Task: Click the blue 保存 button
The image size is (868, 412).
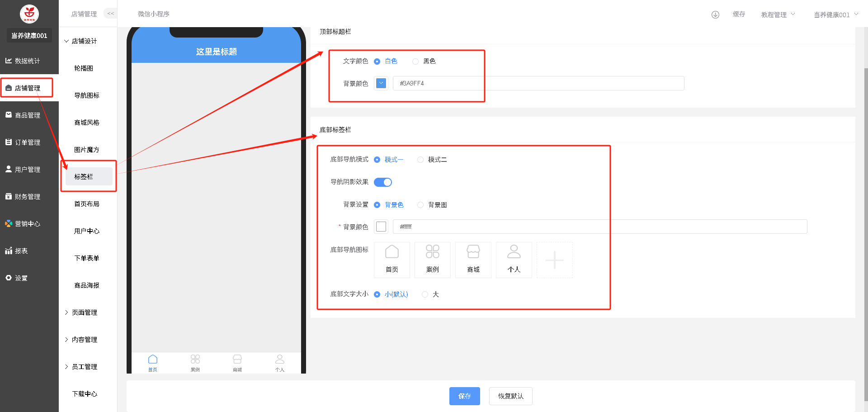Action: tap(464, 396)
